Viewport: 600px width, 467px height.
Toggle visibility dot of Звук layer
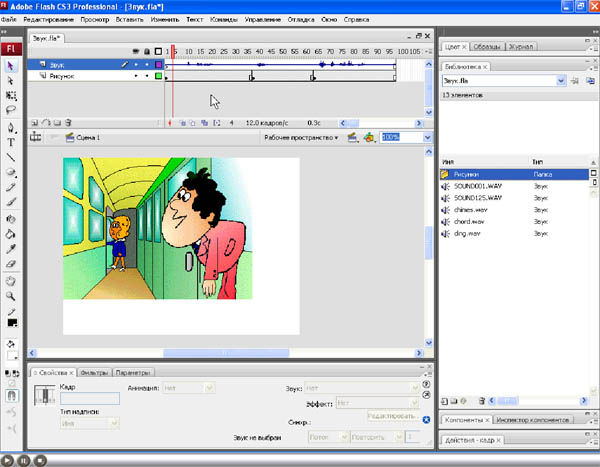(136, 64)
